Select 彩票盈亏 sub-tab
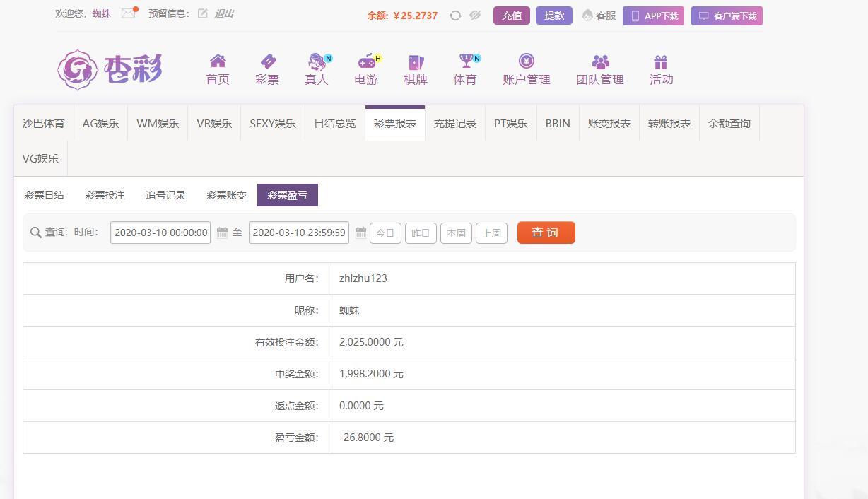This screenshot has height=499, width=868. pyautogui.click(x=288, y=195)
